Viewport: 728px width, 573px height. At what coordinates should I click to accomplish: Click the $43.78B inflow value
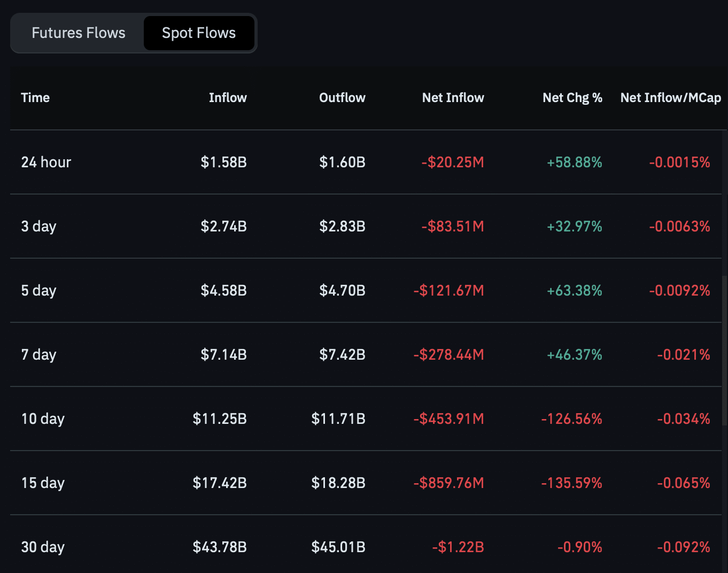pyautogui.click(x=220, y=547)
